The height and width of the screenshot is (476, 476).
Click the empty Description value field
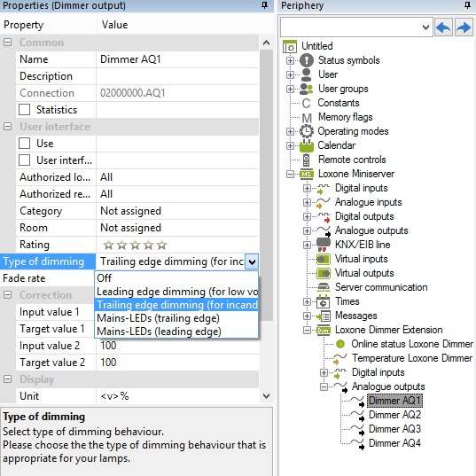coord(177,76)
